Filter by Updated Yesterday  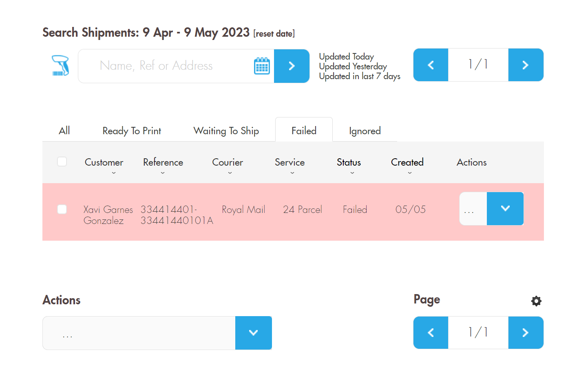353,66
